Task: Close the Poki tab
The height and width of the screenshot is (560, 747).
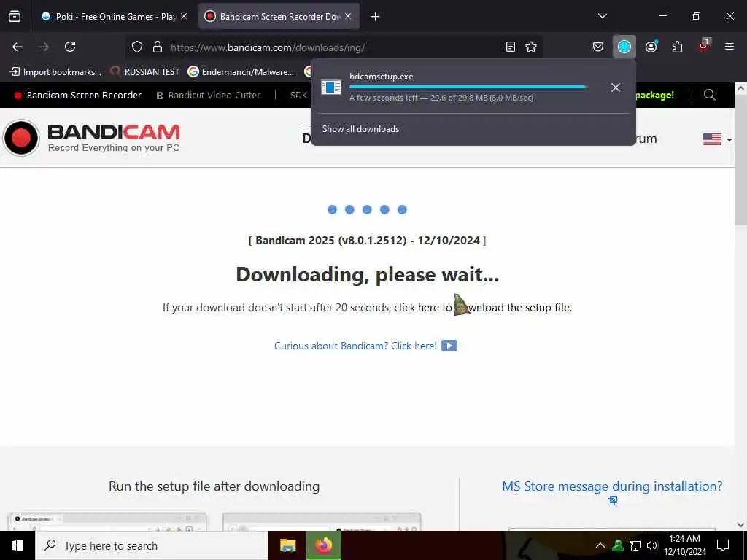Action: (x=184, y=16)
